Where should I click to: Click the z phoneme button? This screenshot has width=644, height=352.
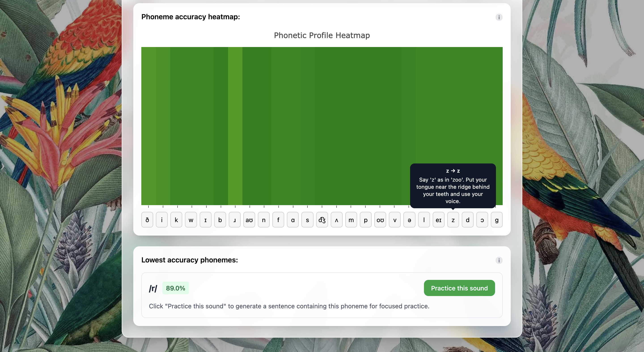click(453, 220)
